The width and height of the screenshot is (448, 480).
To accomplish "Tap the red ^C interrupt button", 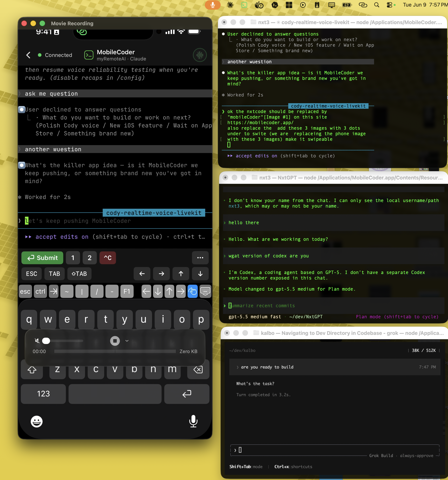I will [108, 258].
